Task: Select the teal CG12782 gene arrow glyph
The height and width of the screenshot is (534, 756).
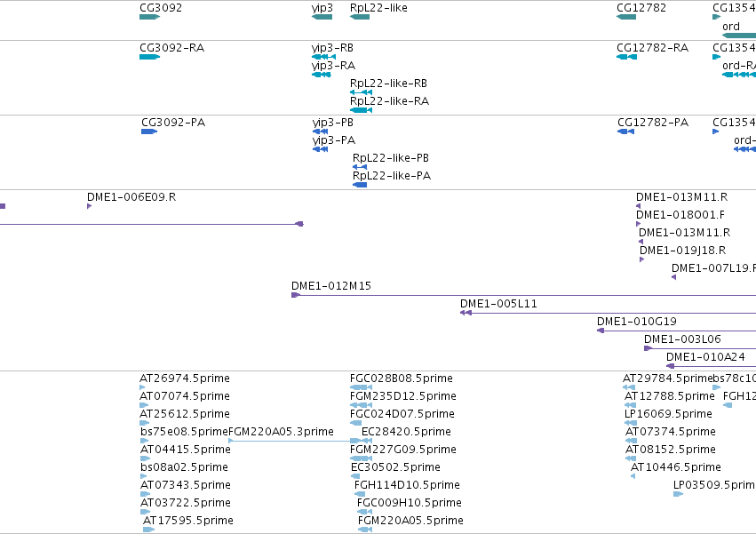Action: coord(626,17)
